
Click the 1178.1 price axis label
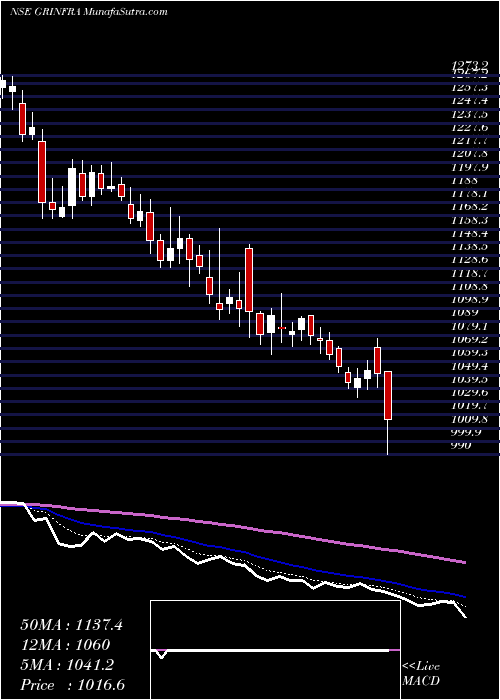(470, 194)
